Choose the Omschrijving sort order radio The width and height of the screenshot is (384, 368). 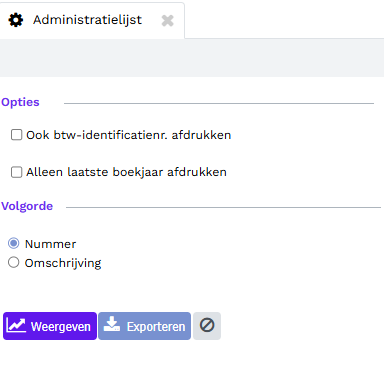tap(14, 262)
